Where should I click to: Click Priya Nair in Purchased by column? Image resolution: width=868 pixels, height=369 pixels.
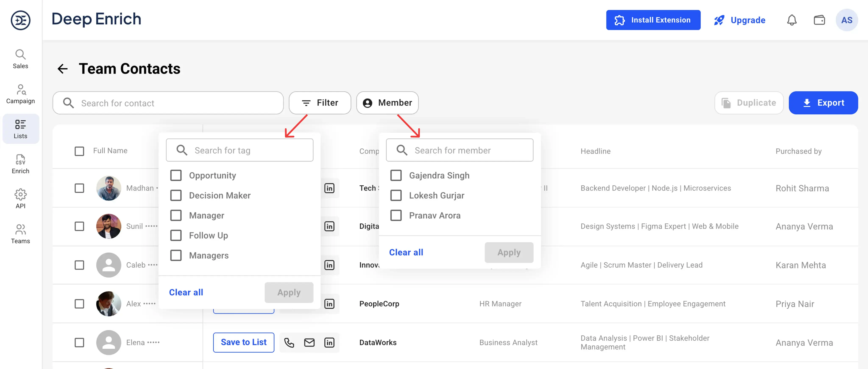coord(794,304)
